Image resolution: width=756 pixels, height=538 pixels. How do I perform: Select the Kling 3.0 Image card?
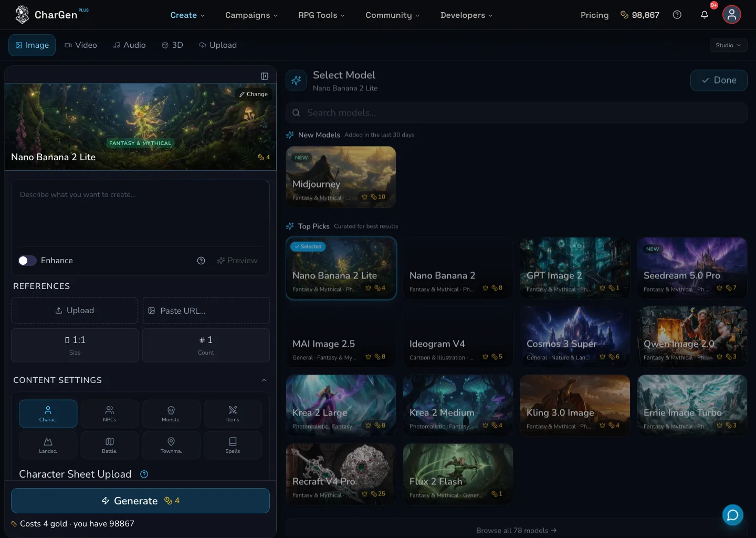pyautogui.click(x=575, y=405)
